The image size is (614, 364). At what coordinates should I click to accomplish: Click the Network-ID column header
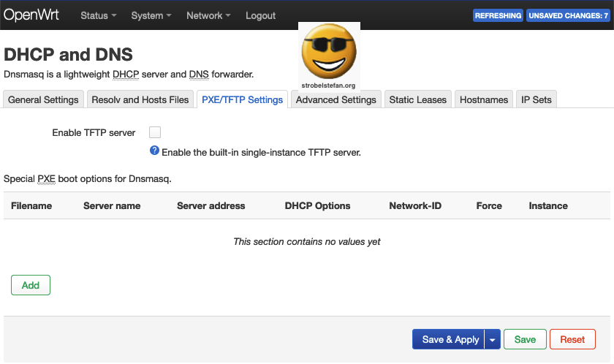415,205
